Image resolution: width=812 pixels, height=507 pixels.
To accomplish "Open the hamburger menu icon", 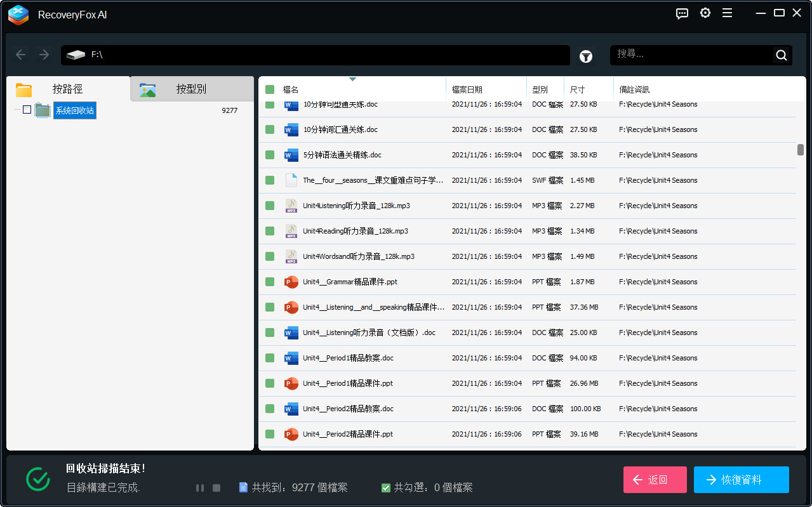I will [x=727, y=13].
